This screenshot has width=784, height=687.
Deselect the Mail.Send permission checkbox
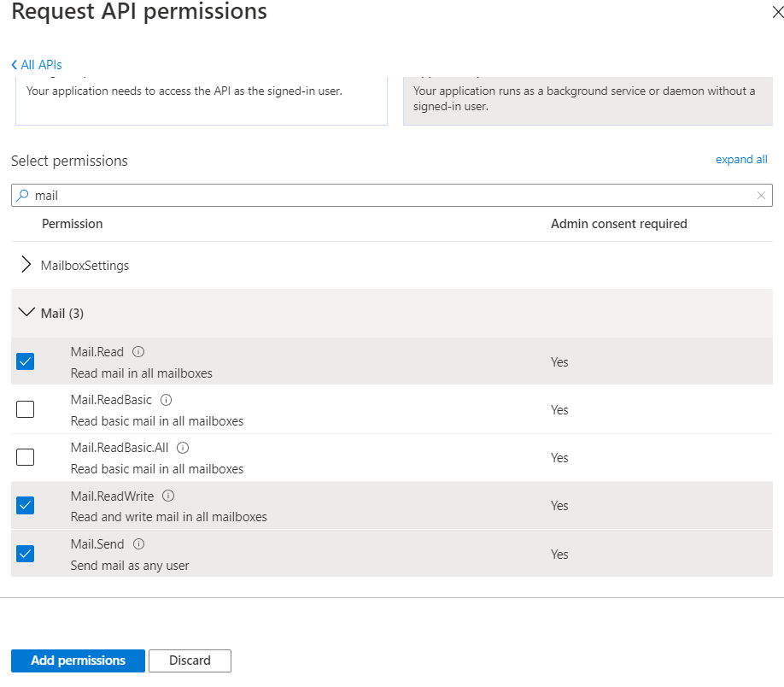[26, 554]
